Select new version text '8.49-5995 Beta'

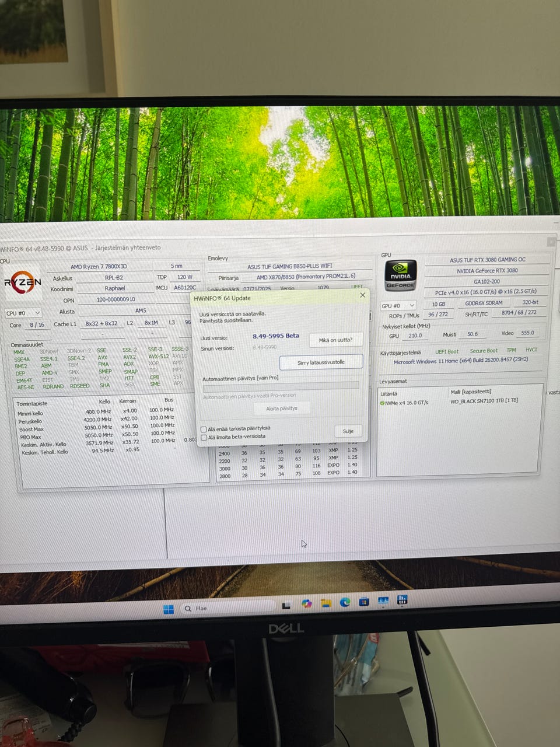tap(275, 336)
